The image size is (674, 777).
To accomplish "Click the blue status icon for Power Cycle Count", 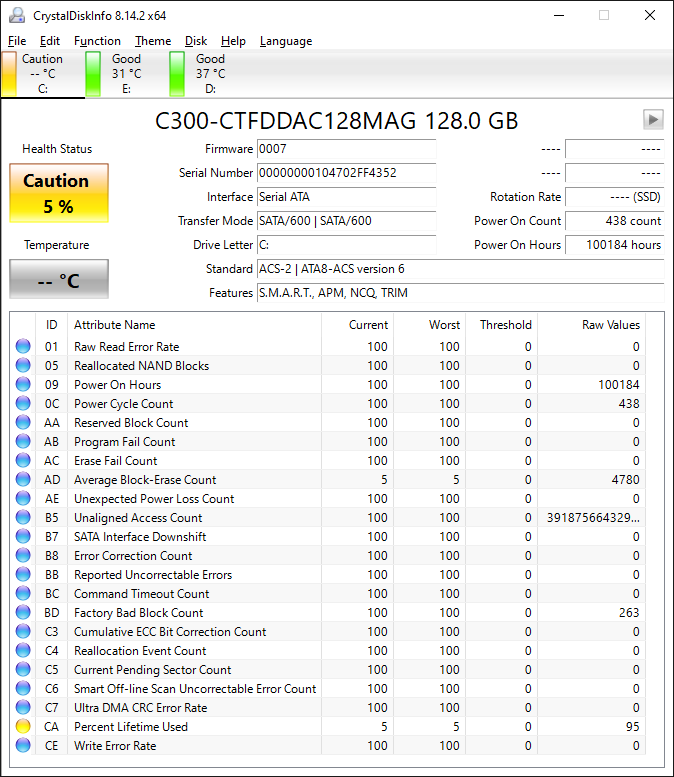I will pos(23,403).
